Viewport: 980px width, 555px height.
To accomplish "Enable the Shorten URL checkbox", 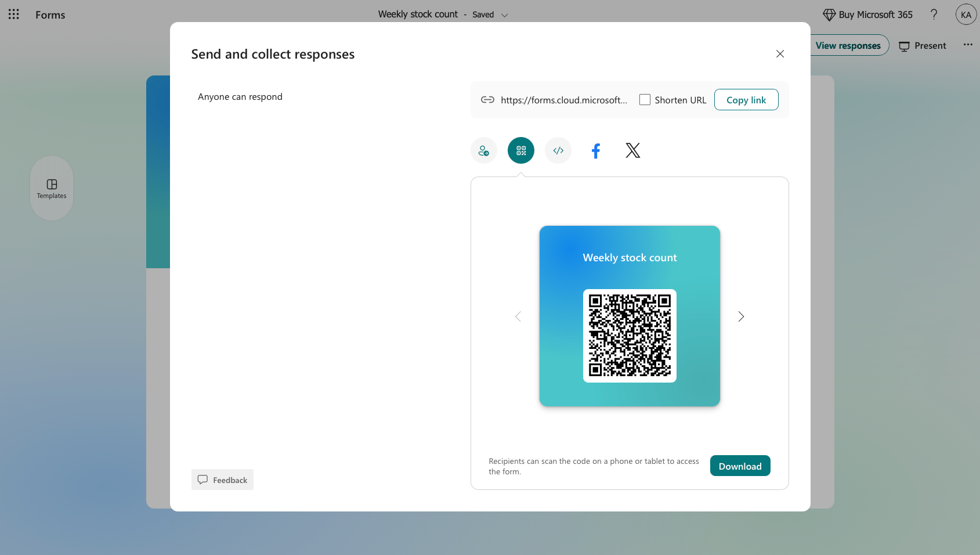I will coord(645,100).
